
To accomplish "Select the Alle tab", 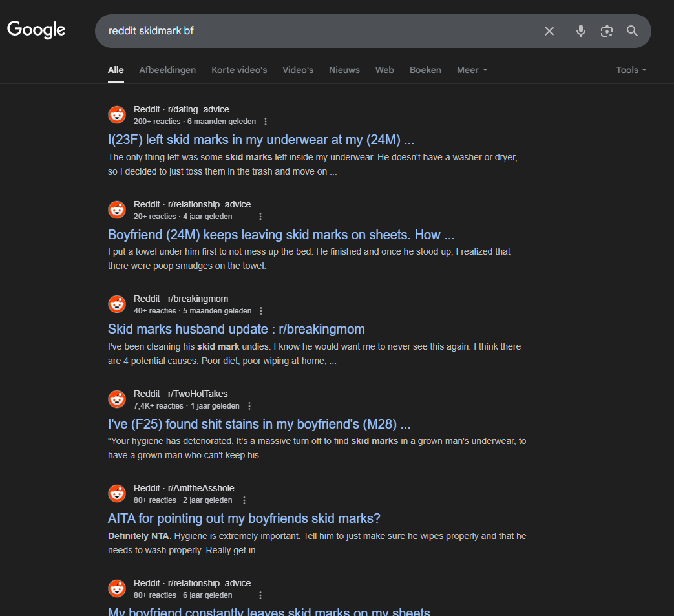I will (116, 70).
